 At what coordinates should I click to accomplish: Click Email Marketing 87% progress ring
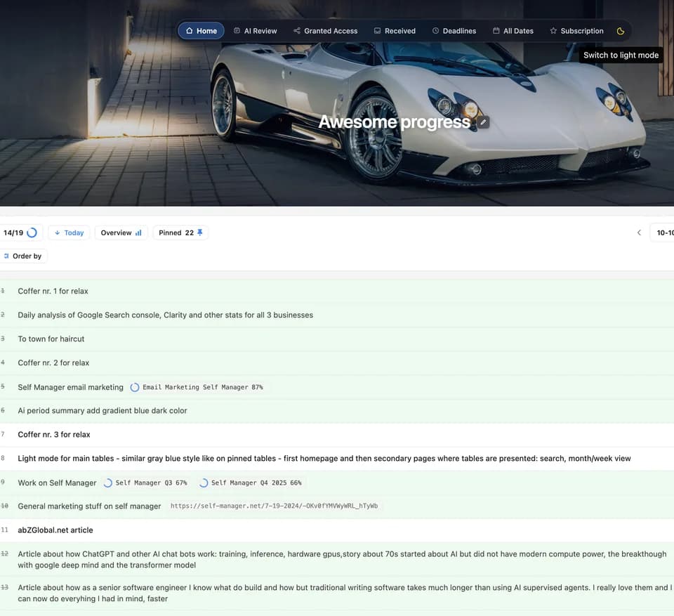pyautogui.click(x=135, y=387)
